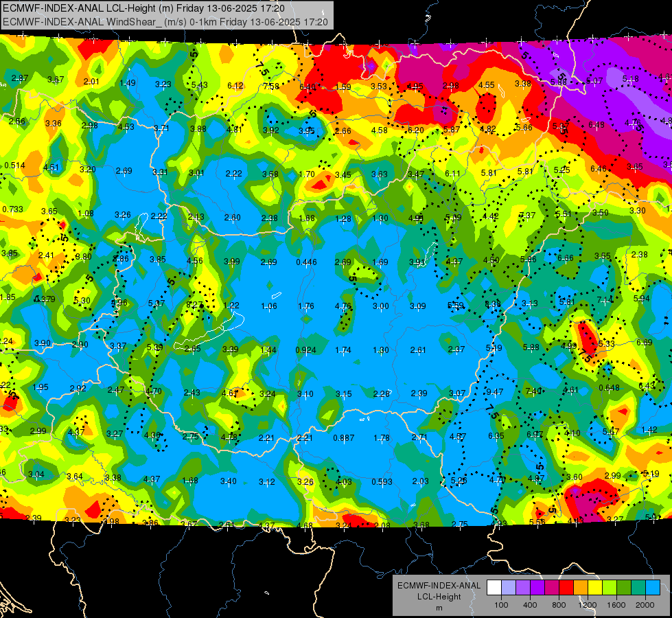Screen dimensions: 672x618
Task: Click the grid value 0.733
Action: [x=13, y=209]
